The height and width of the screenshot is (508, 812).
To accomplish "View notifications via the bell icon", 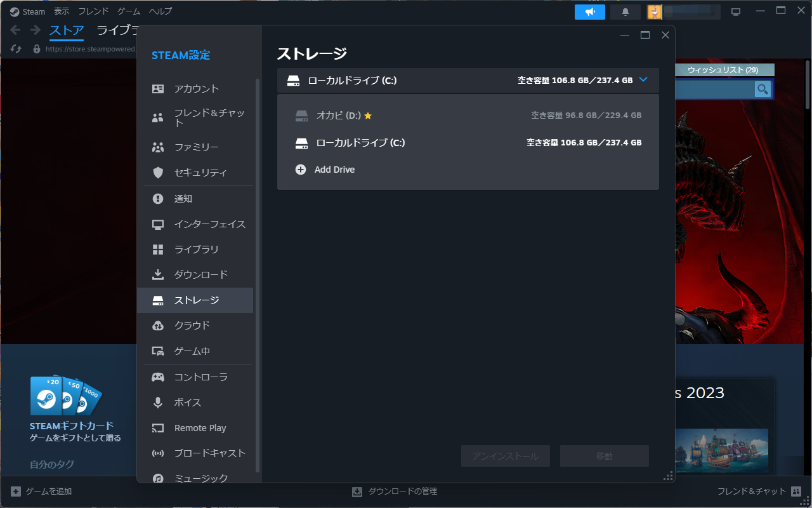I will 625,11.
